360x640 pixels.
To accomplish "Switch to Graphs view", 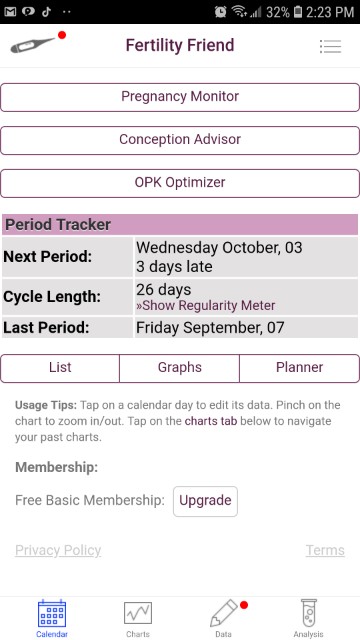I will tap(180, 368).
